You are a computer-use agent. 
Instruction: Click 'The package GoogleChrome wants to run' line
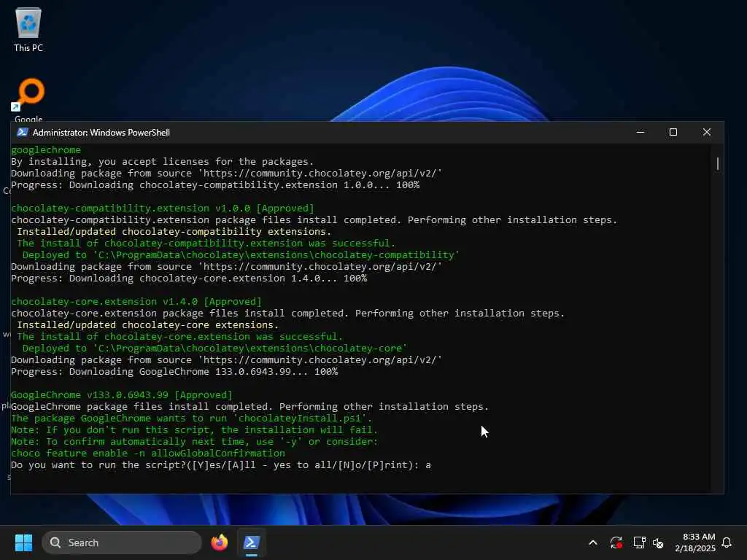pos(192,418)
